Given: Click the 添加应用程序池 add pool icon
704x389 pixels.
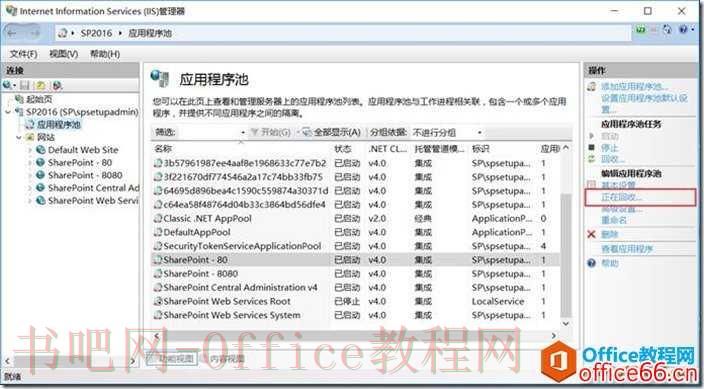Looking at the screenshot, I should click(592, 87).
